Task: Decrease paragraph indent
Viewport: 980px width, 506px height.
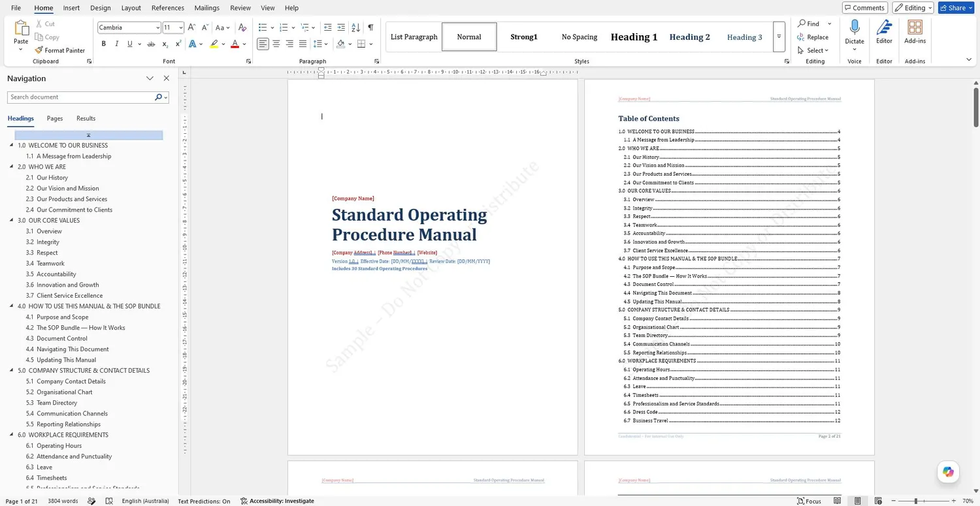Action: [x=327, y=27]
